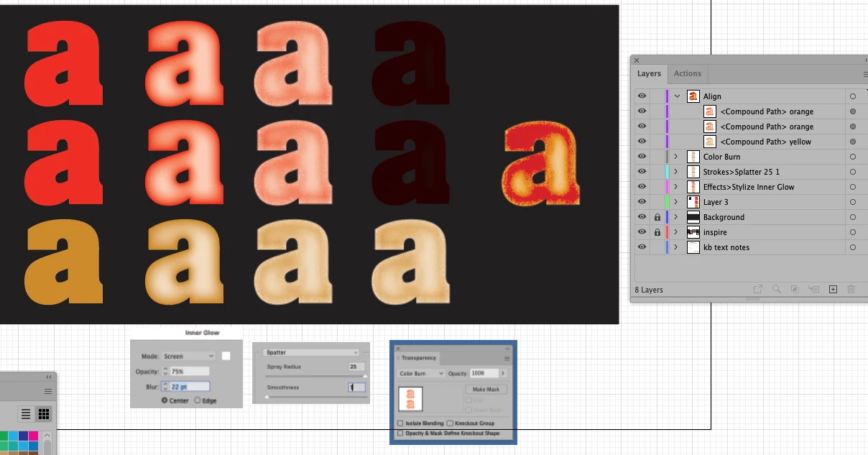Select the Transparency panel tab

(418, 357)
